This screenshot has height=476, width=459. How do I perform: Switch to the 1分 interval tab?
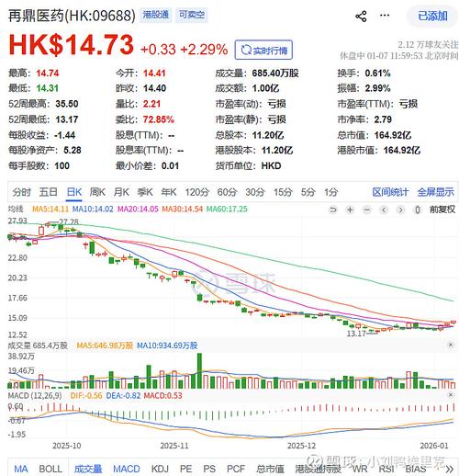331,192
